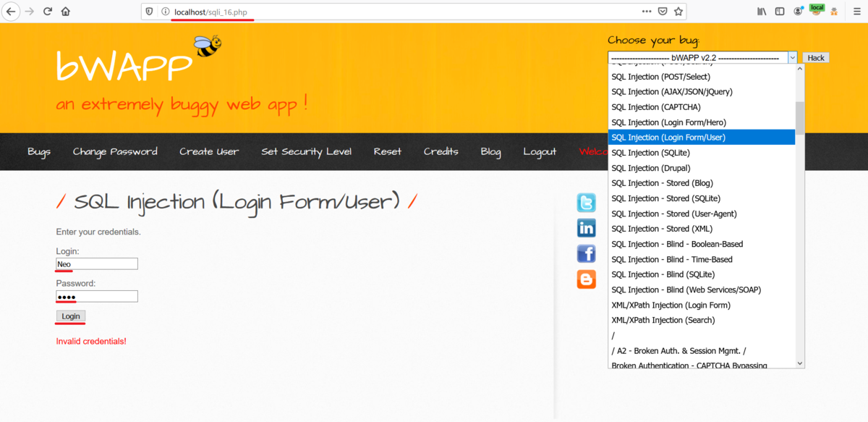This screenshot has width=868, height=422.
Task: Click Reset in the navigation bar
Action: [x=388, y=152]
